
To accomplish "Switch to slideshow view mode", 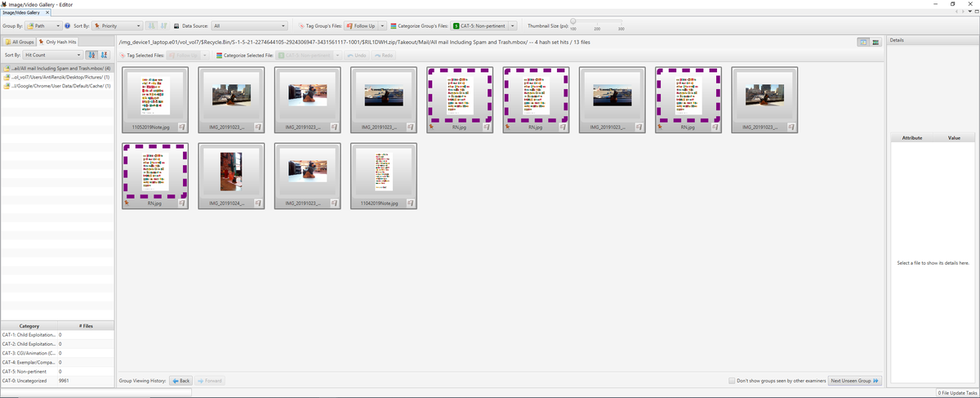I will point(875,42).
